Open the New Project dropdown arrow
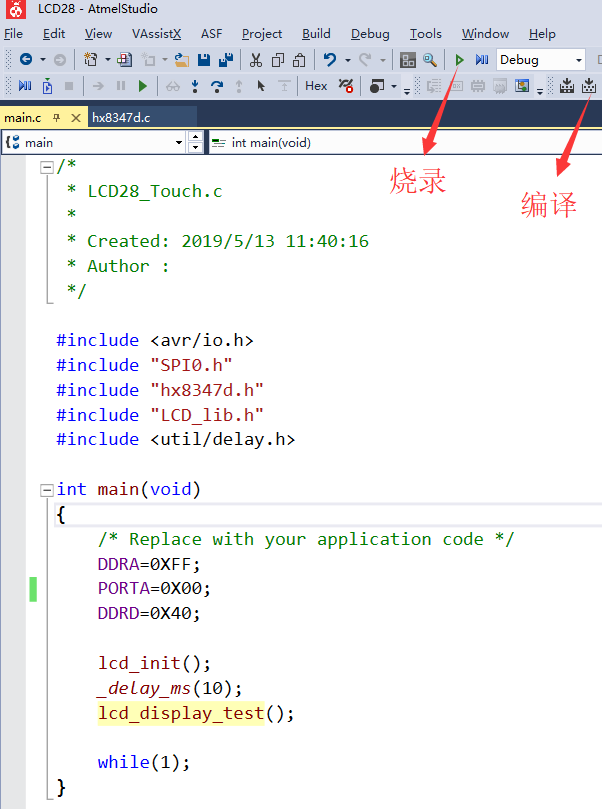Image resolution: width=602 pixels, height=809 pixels. pyautogui.click(x=108, y=60)
